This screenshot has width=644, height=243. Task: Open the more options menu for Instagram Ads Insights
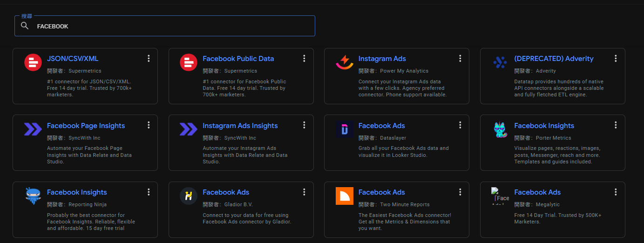[304, 125]
